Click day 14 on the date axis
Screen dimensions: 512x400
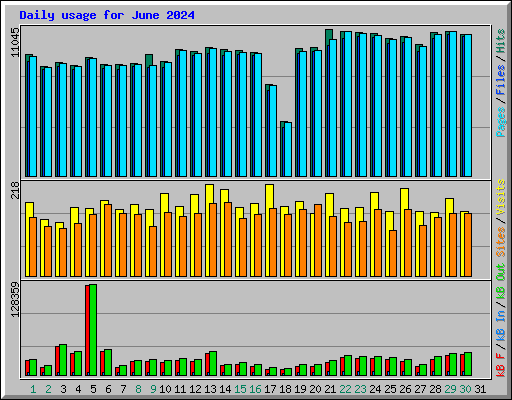(225, 389)
